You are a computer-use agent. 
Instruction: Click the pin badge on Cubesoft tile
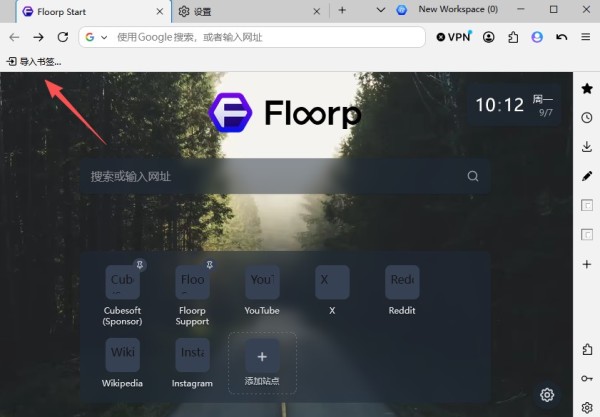[140, 265]
